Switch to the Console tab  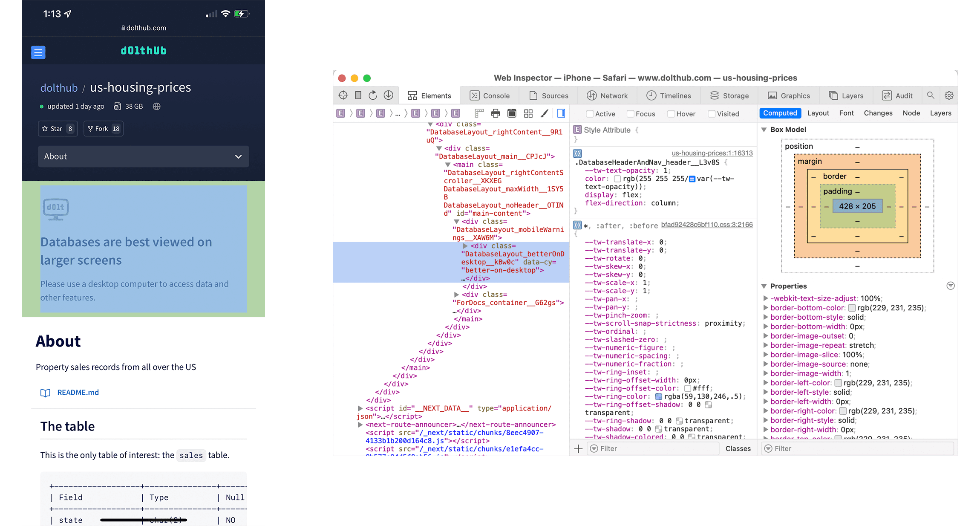tap(490, 95)
